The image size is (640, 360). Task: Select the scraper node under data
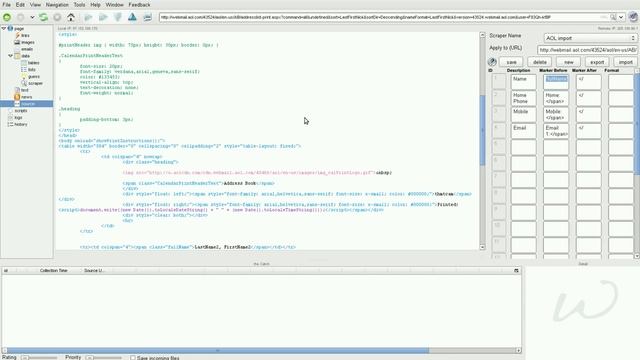point(32,83)
